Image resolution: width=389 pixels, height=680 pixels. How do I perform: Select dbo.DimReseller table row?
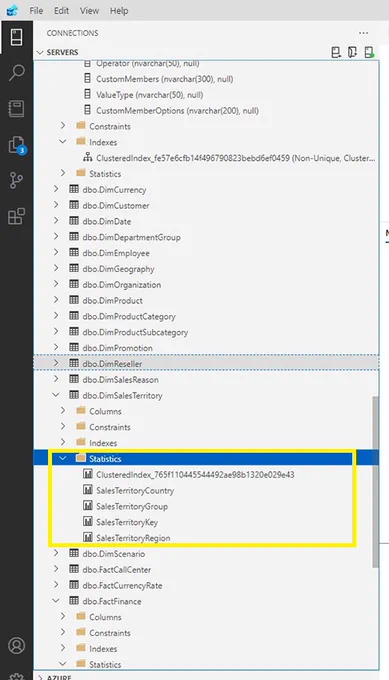pos(206,363)
